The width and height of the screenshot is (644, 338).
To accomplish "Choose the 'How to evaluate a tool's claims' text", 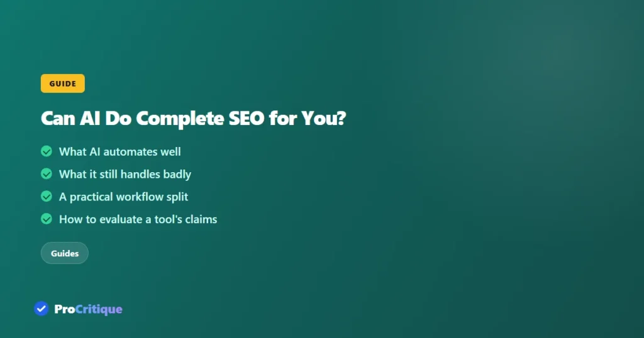I will (138, 219).
